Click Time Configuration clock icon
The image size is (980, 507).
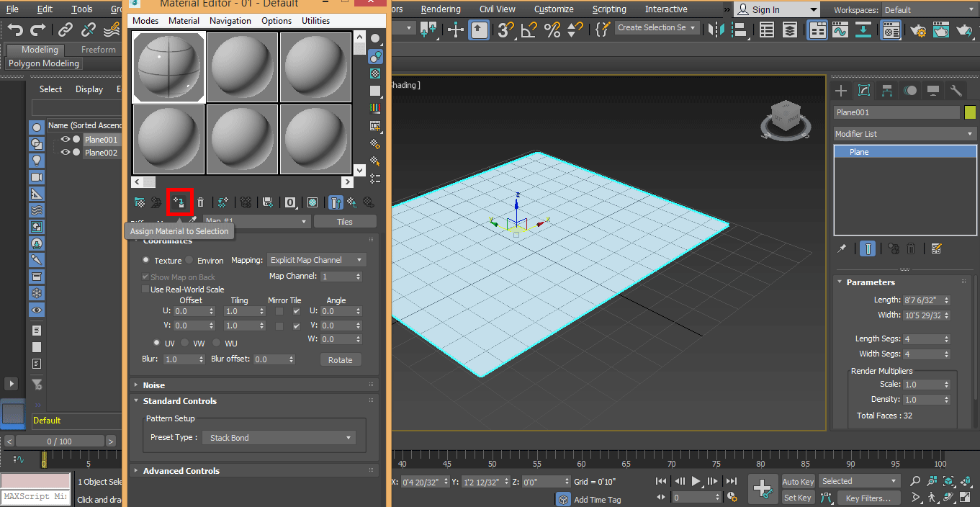click(732, 497)
